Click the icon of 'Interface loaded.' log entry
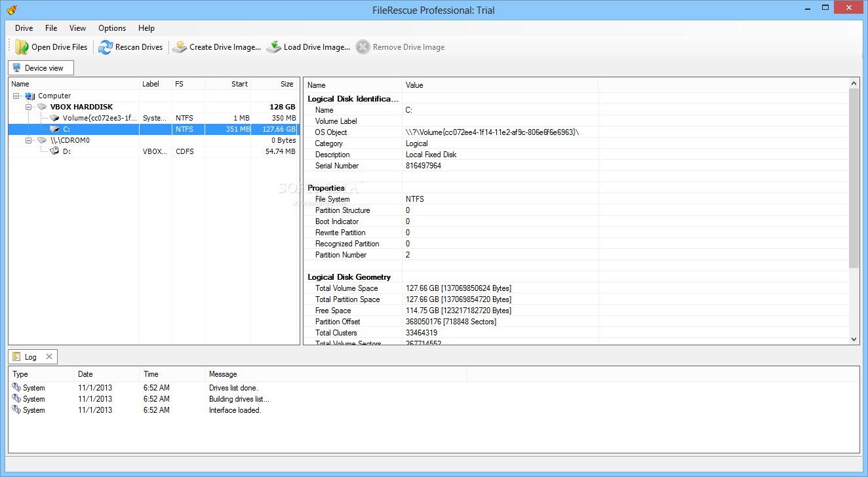Viewport: 868px width, 477px height. coord(16,410)
